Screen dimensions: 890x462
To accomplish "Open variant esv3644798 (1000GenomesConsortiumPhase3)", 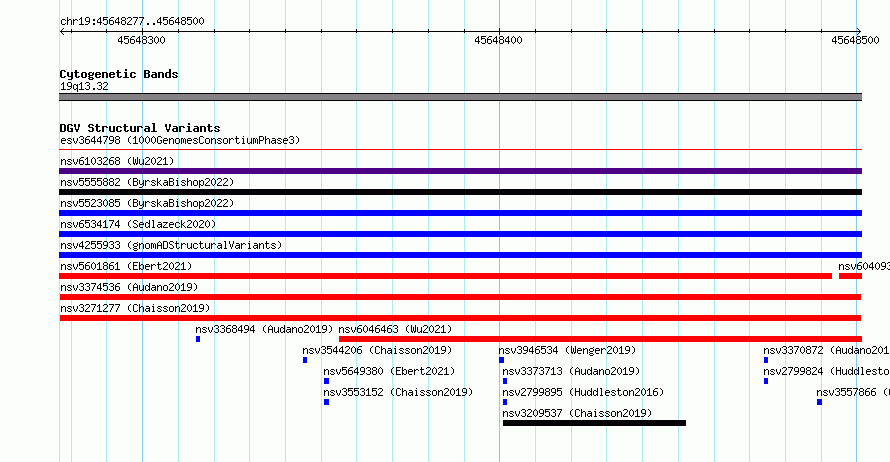I will [180, 140].
